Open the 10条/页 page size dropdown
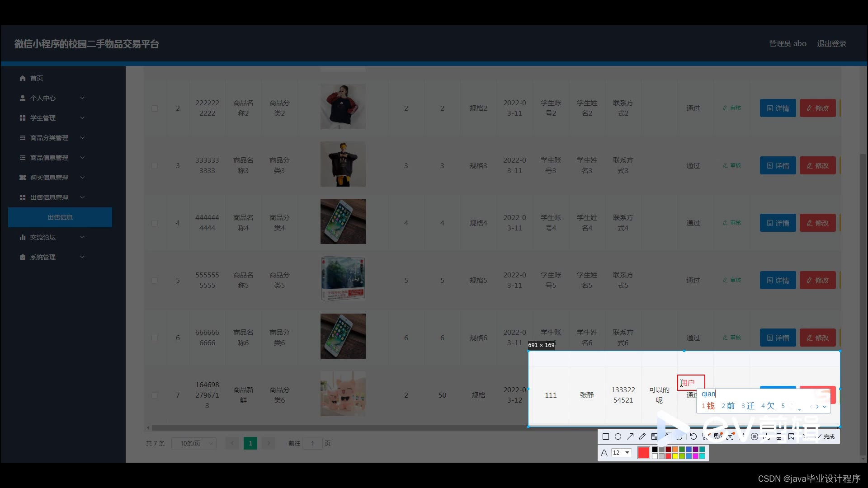 coord(193,443)
